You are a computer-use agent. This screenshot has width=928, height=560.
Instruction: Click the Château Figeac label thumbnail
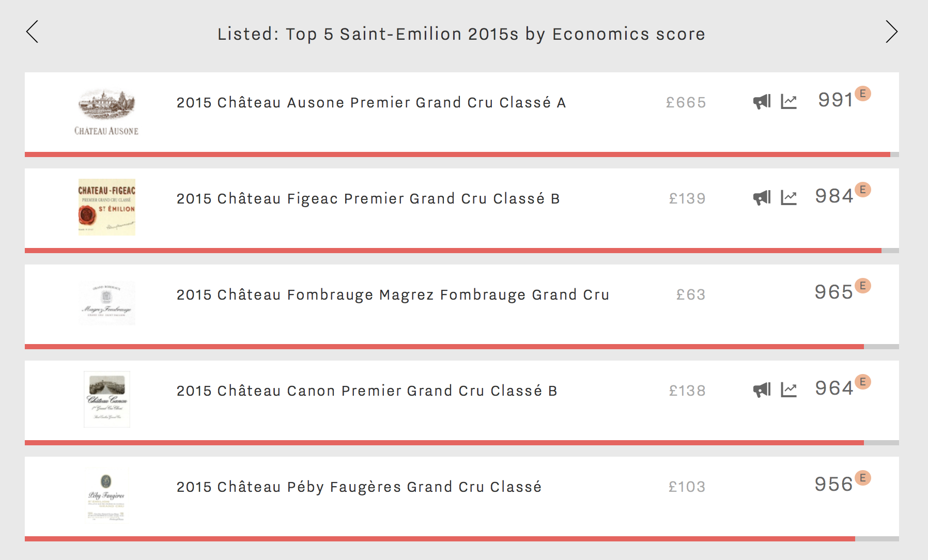pos(107,207)
